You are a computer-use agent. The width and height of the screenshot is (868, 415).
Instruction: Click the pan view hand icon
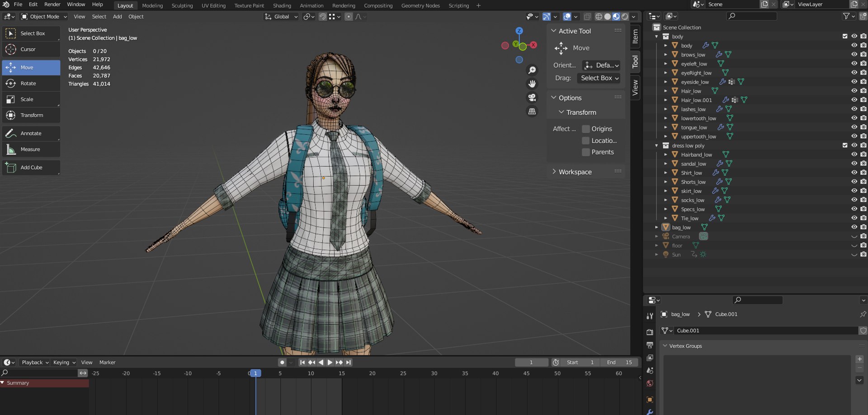[x=532, y=84]
